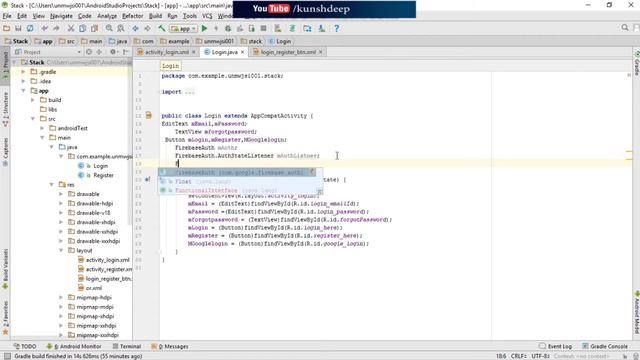
Task: Run app with the green play icon
Action: click(x=204, y=29)
